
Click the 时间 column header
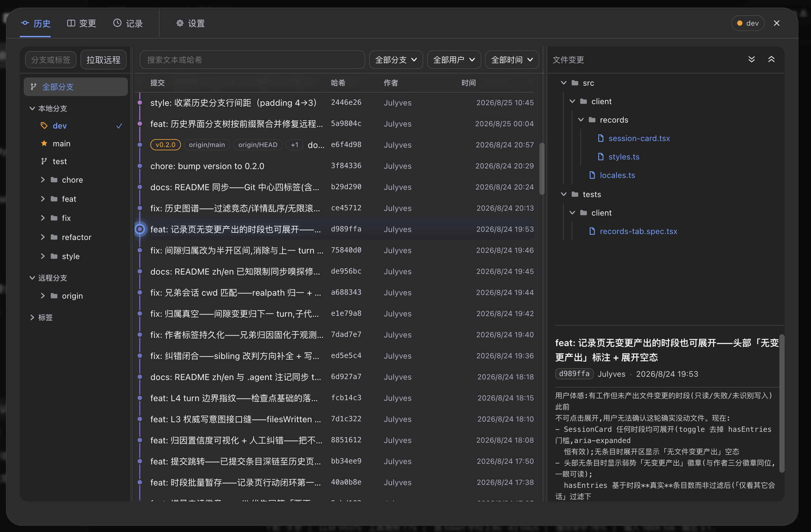tap(468, 83)
